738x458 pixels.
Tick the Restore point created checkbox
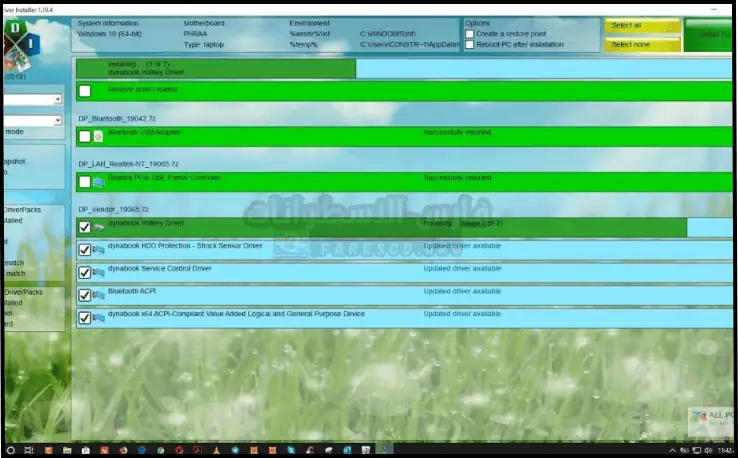coord(85,91)
